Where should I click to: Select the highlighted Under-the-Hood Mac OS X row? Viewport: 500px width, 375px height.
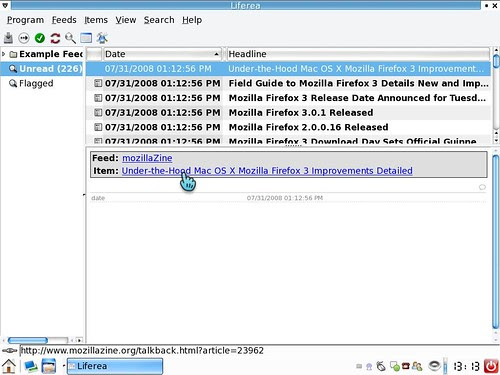pyautogui.click(x=288, y=69)
